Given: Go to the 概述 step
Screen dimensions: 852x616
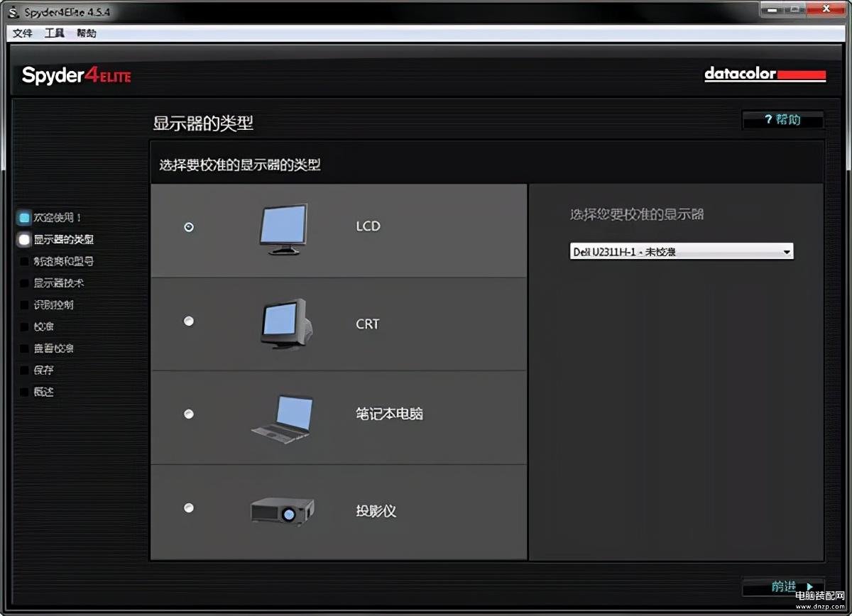Looking at the screenshot, I should click(44, 392).
